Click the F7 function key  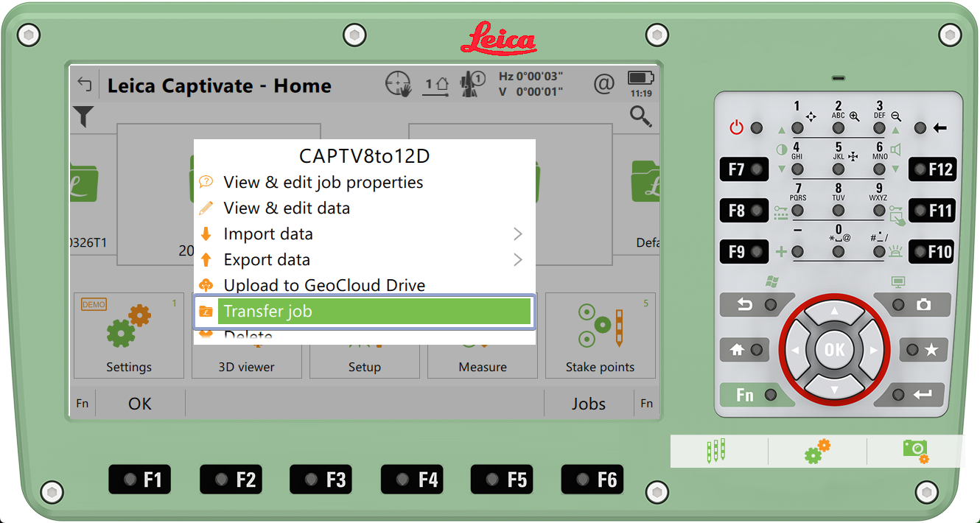(x=744, y=169)
